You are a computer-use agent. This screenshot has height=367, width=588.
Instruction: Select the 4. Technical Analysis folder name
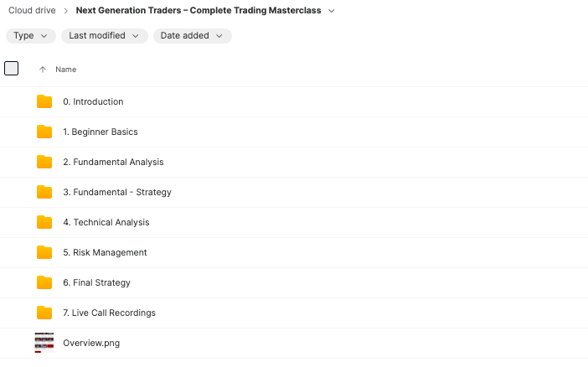106,223
